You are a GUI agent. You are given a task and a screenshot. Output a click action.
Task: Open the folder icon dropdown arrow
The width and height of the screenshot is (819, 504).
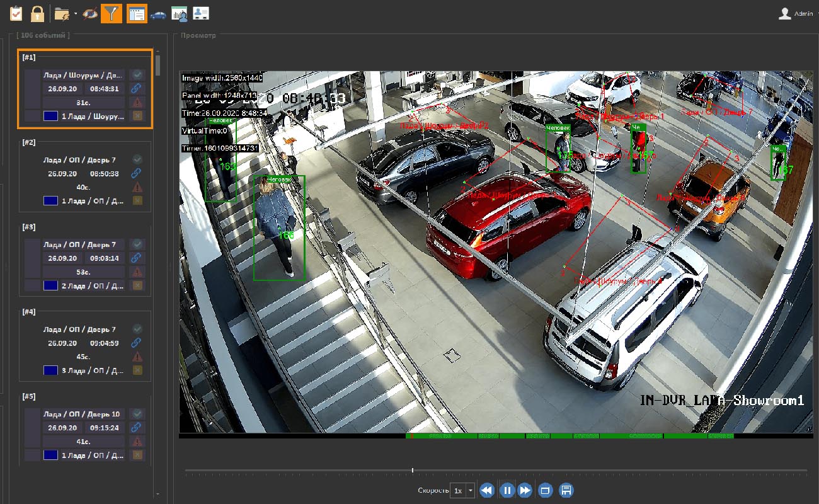[x=76, y=13]
